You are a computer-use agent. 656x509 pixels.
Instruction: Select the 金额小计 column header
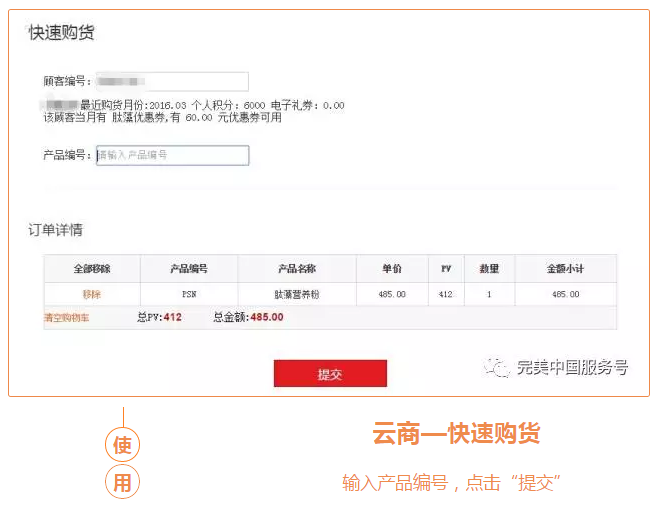click(x=565, y=269)
